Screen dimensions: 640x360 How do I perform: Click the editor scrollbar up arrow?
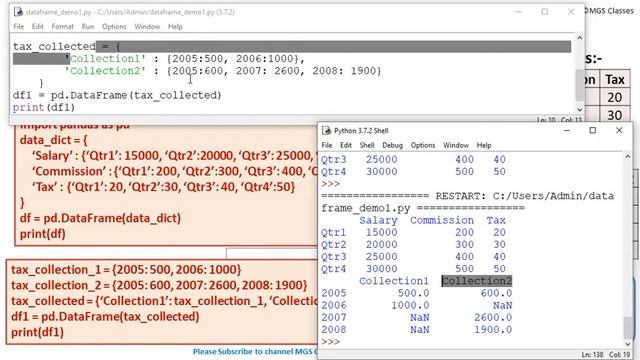point(580,38)
